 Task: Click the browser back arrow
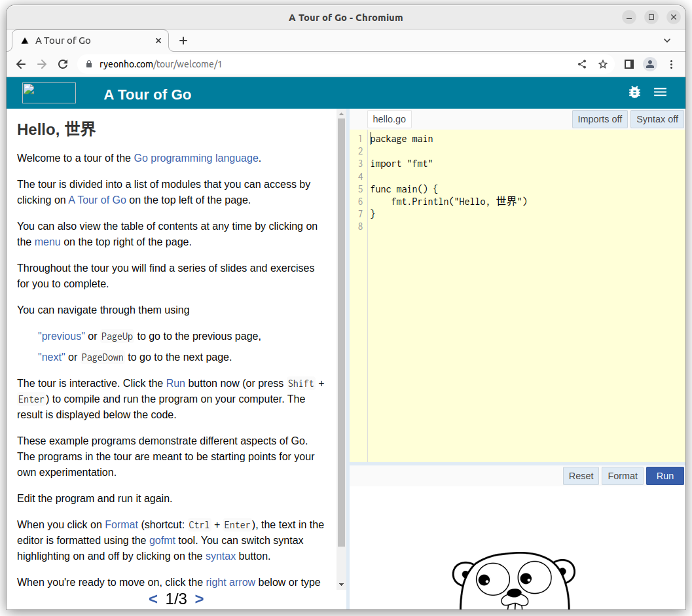[21, 64]
